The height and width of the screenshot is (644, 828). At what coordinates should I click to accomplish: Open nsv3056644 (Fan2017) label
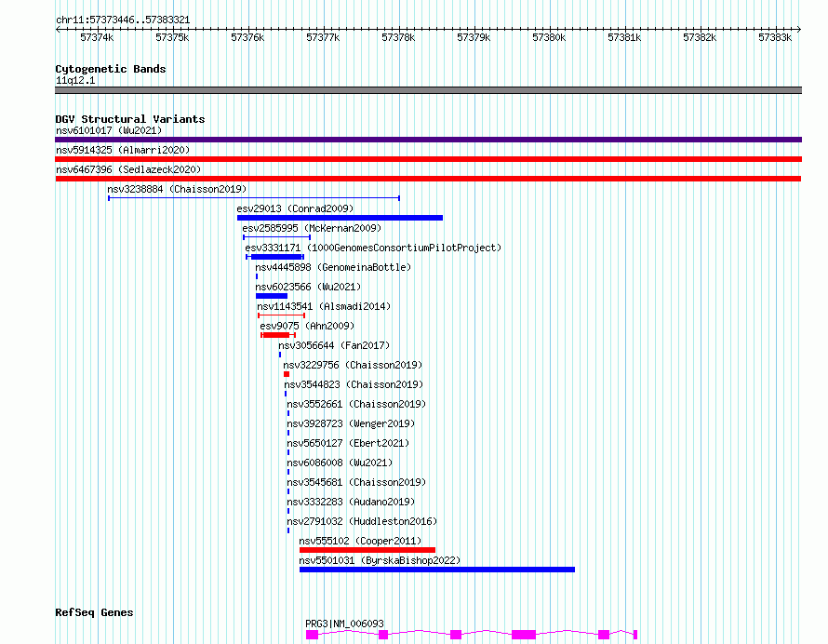[334, 345]
